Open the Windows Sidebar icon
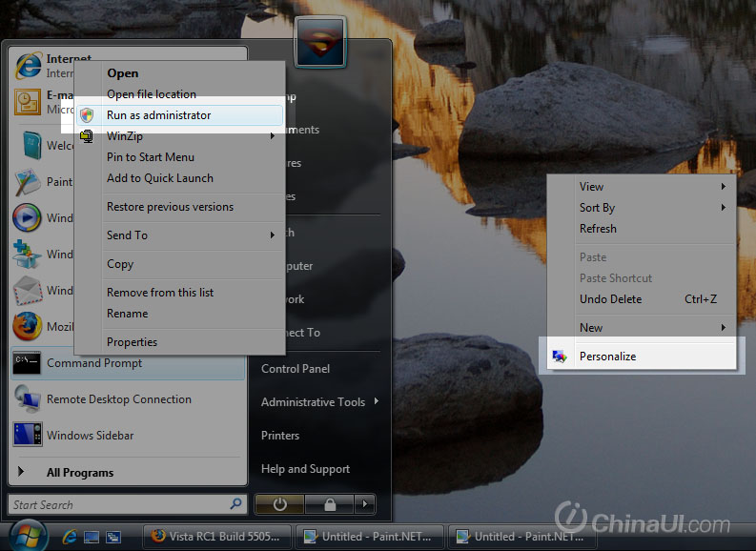The image size is (756, 551). click(28, 435)
